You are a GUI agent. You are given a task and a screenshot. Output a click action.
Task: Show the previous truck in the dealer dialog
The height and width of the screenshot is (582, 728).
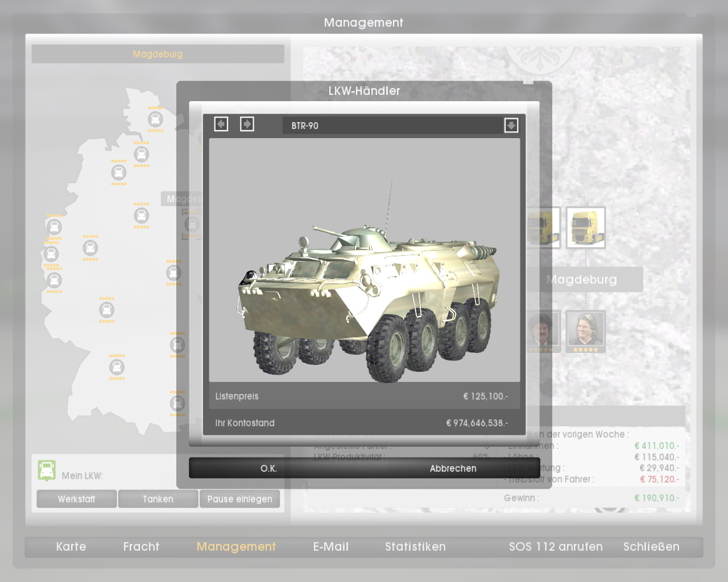pos(221,124)
